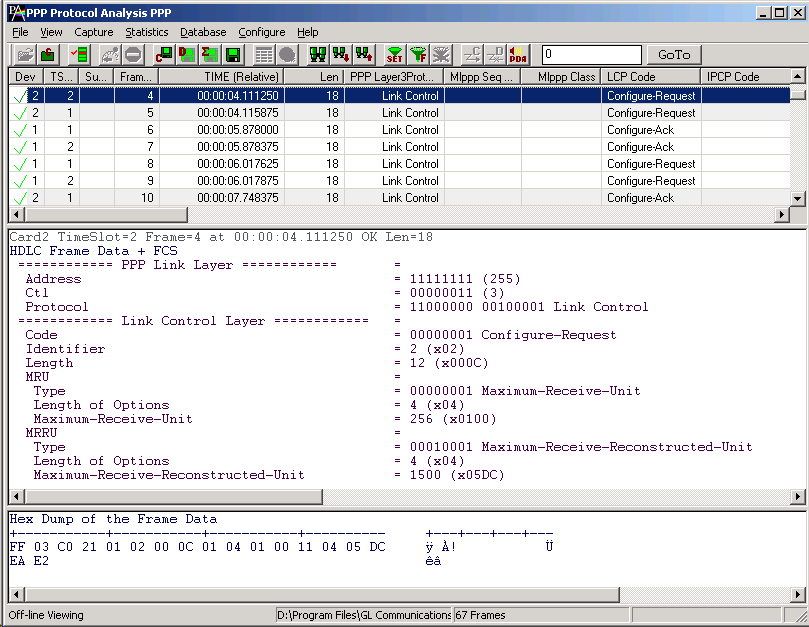Click the IPCP Code column header

point(746,76)
